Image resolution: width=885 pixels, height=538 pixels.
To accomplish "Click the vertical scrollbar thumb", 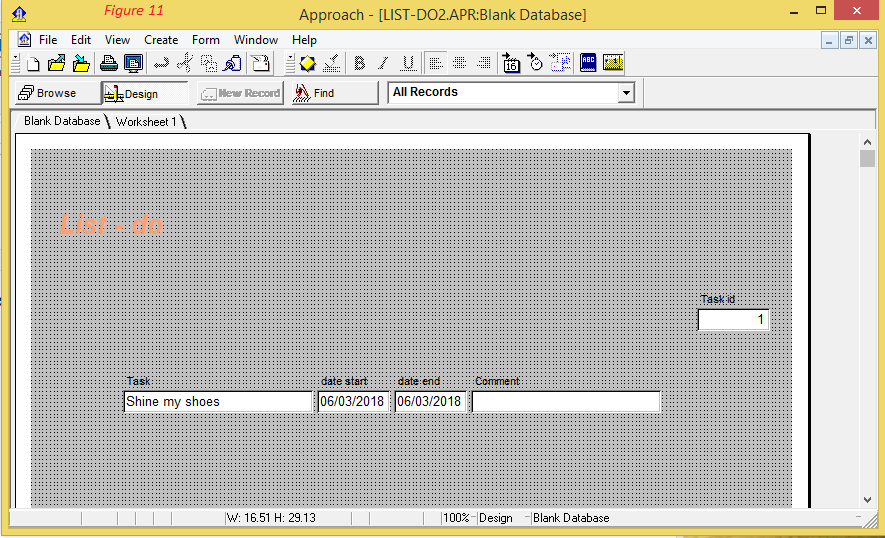I will (x=868, y=159).
